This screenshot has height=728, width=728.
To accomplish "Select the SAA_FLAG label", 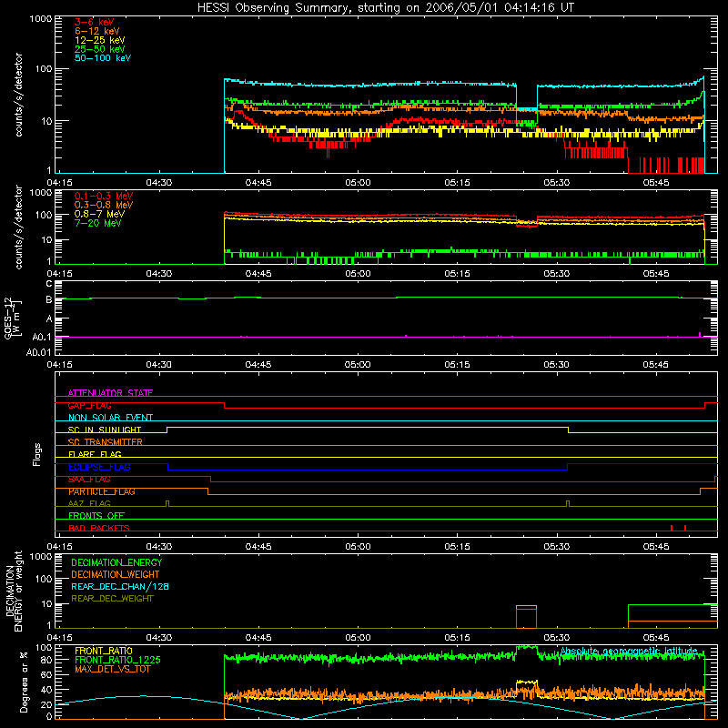I will pyautogui.click(x=89, y=480).
